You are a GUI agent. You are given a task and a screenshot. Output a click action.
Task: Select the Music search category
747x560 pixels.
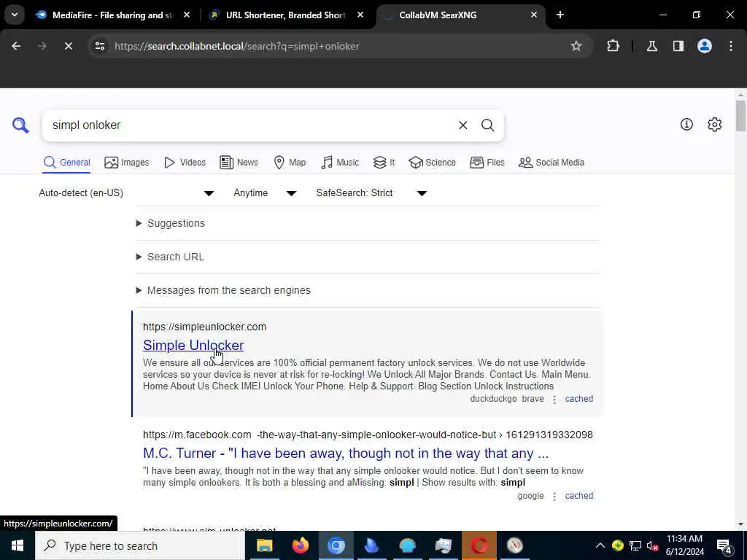pos(340,163)
